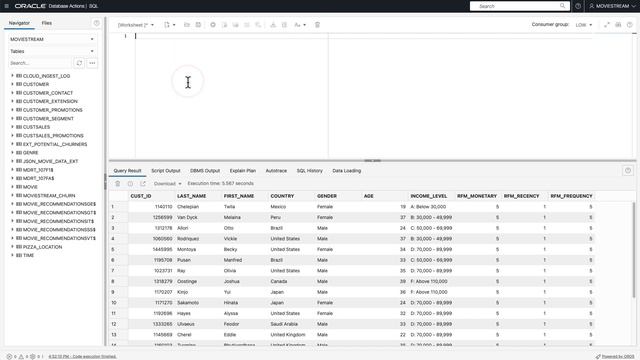
Task: Expand the PIZZA_LOCATION table node
Action: pos(12,247)
